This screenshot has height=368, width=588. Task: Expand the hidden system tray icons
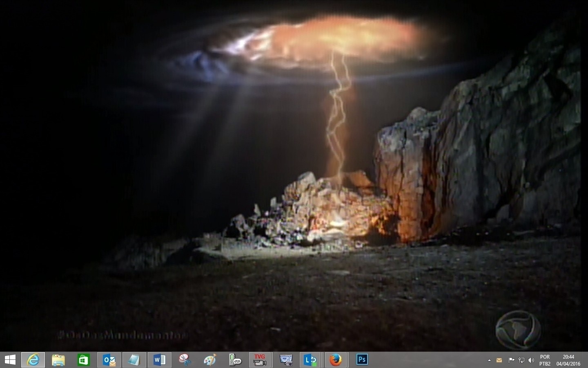point(489,360)
